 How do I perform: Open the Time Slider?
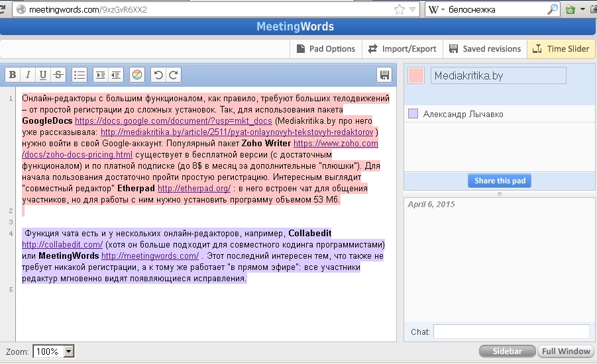click(561, 49)
